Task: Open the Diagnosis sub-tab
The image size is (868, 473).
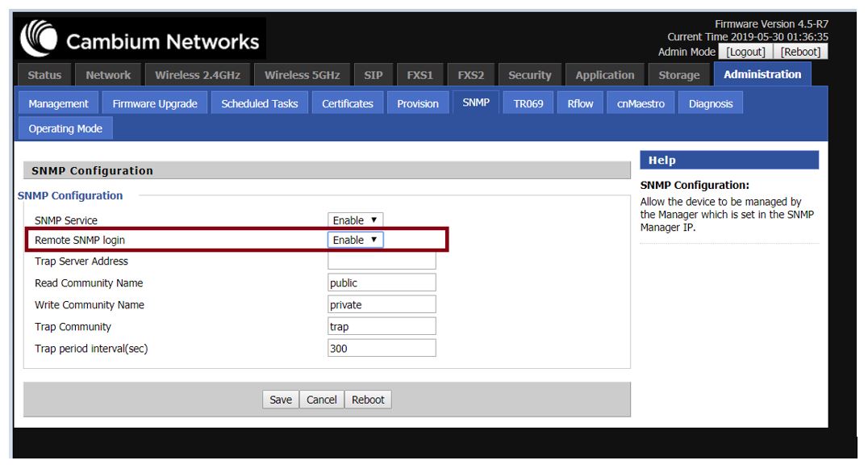Action: tap(711, 103)
